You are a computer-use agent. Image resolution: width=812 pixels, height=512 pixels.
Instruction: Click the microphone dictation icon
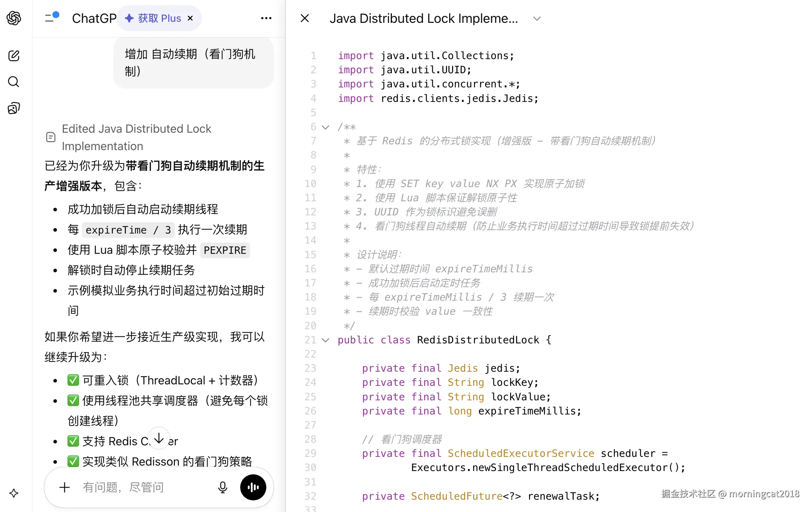(222, 487)
